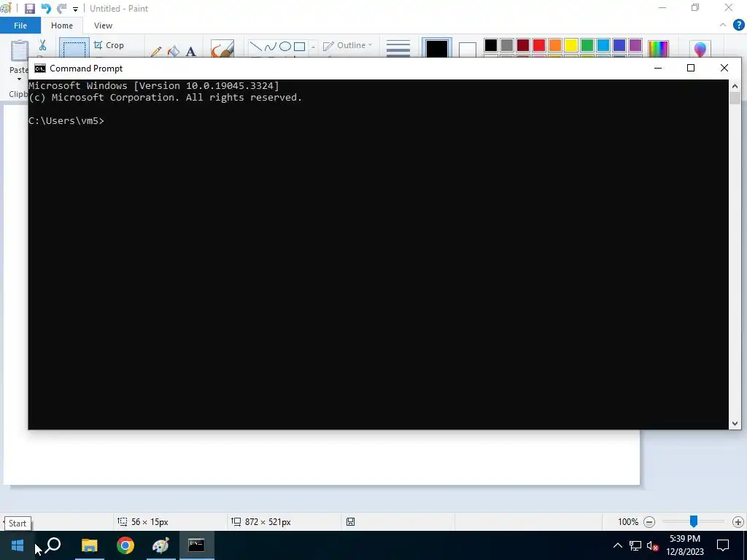Click the 100% zoom level text
The width and height of the screenshot is (747, 560).
628,522
